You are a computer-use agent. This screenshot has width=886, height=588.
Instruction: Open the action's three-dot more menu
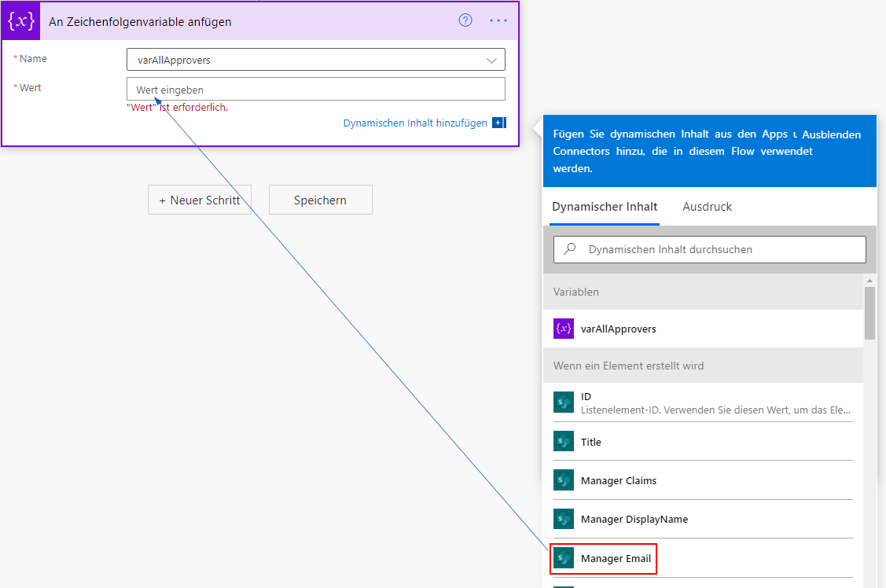point(498,20)
